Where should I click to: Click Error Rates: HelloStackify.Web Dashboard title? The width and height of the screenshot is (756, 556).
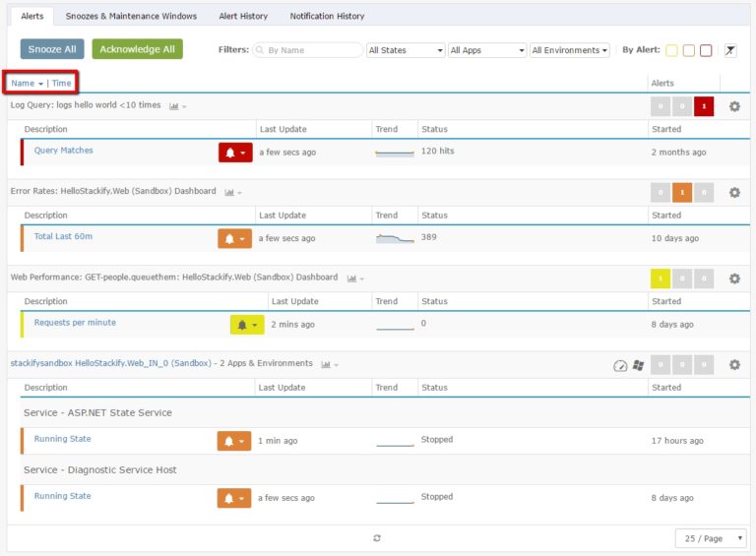113,191
